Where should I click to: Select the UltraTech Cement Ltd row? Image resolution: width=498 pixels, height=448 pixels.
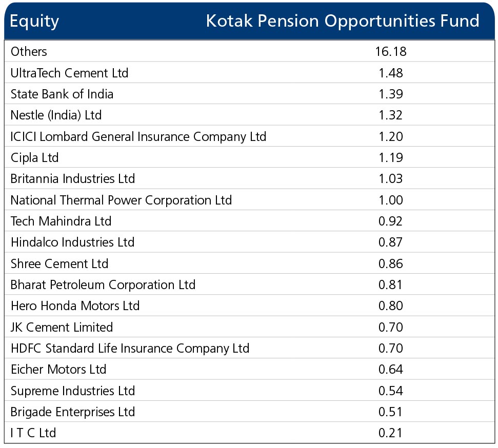tap(249, 72)
